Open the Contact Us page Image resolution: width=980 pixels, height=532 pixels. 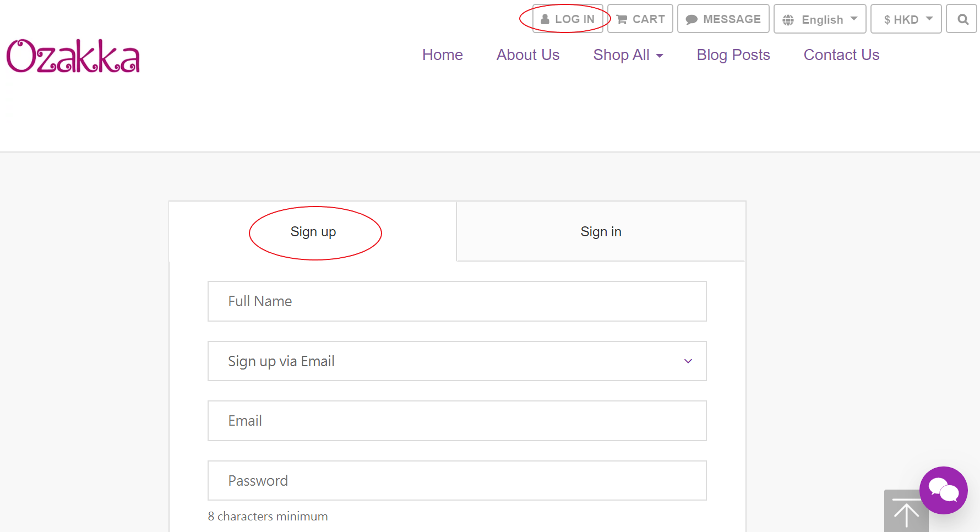pyautogui.click(x=841, y=55)
